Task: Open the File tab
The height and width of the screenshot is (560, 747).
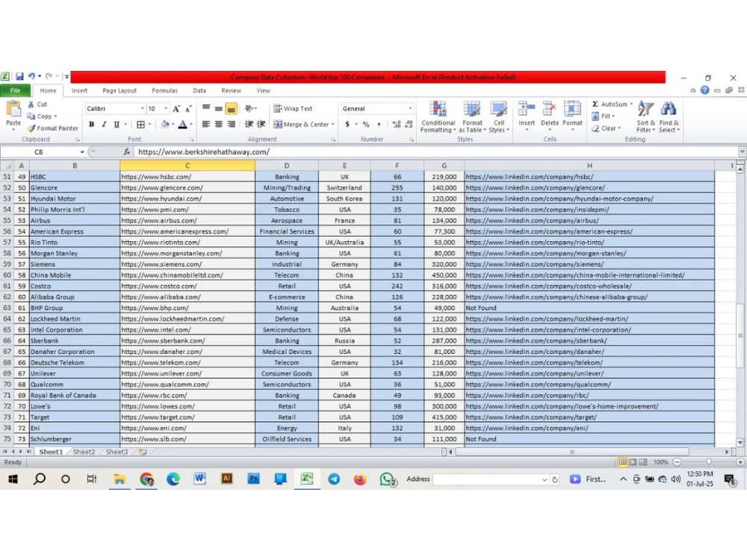Action: tap(15, 90)
